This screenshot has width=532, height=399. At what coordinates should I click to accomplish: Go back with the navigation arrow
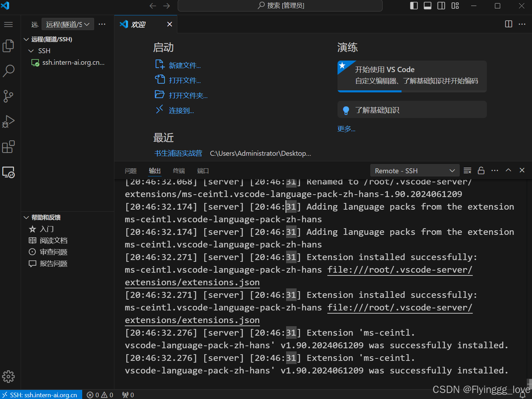tap(153, 6)
